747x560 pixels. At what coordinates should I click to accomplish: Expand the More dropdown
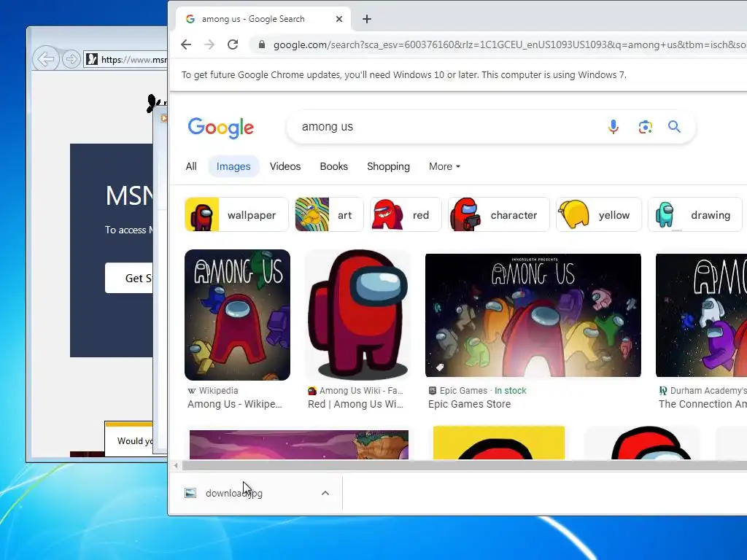[444, 166]
